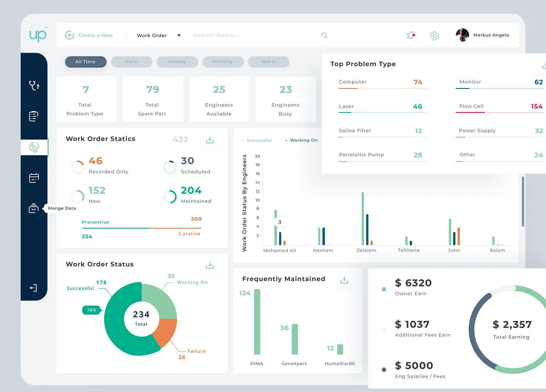Click the Create a New button
The height and width of the screenshot is (392, 546).
pyautogui.click(x=89, y=35)
